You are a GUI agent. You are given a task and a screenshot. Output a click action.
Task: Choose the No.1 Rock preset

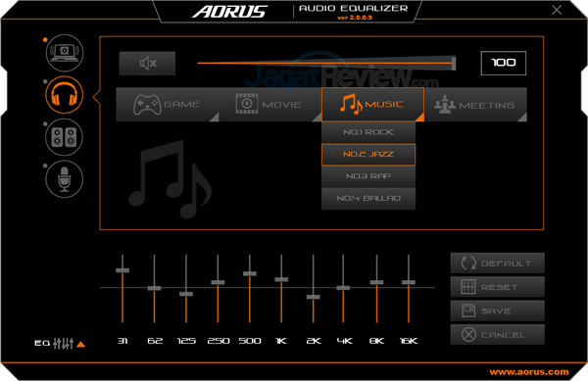368,132
